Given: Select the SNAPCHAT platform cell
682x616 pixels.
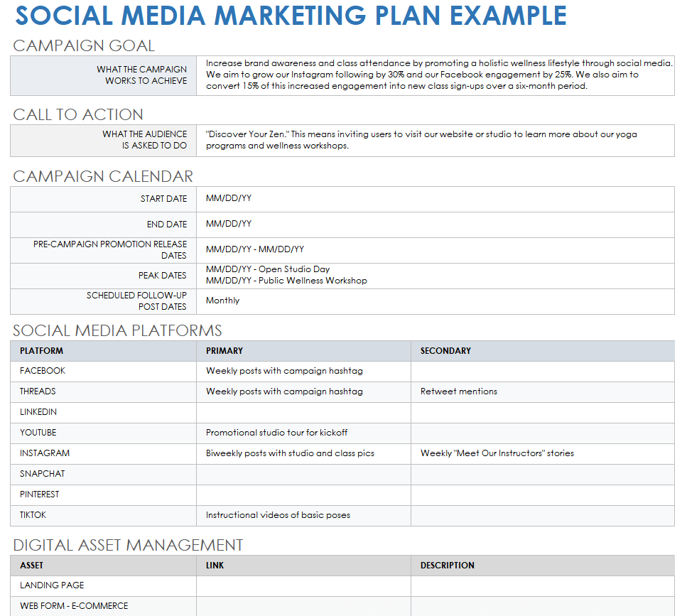Looking at the screenshot, I should pyautogui.click(x=103, y=474).
